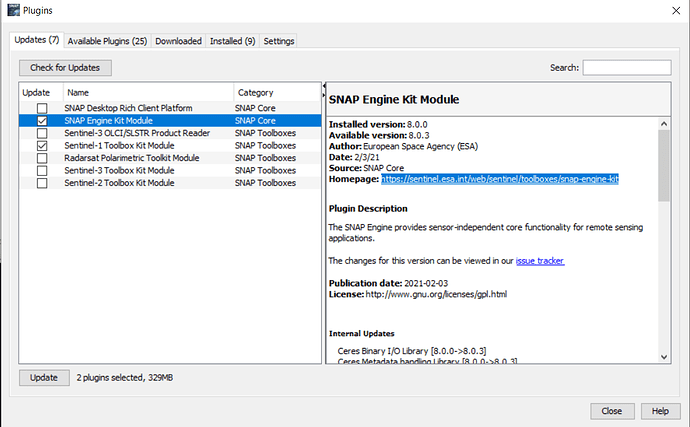Click the gnu.org gpl.html license text

coord(436,294)
